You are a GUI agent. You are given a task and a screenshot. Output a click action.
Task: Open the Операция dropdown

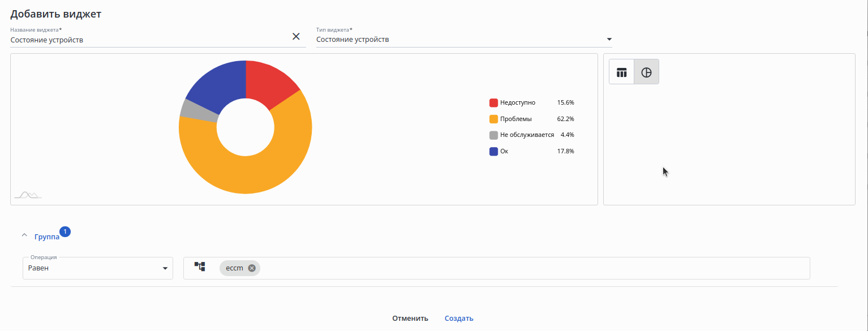165,268
